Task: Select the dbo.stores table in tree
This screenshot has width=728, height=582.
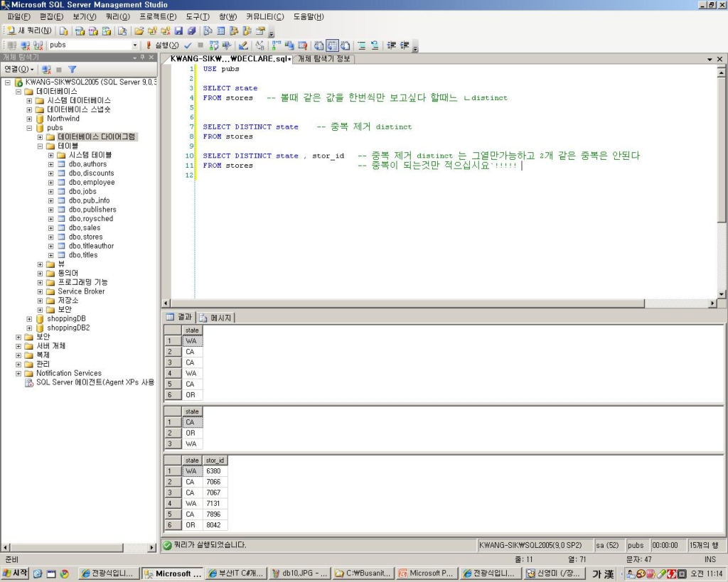Action: (85, 237)
